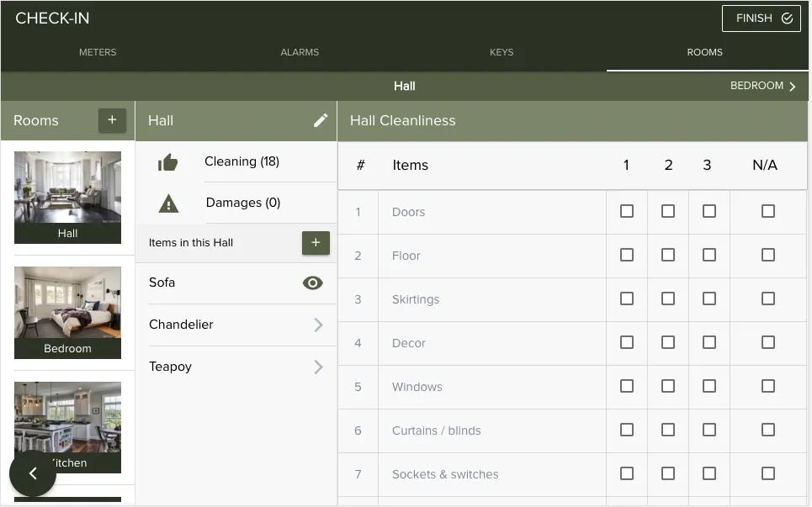Expand the Teapoy item chevron
The height and width of the screenshot is (507, 812).
[318, 367]
